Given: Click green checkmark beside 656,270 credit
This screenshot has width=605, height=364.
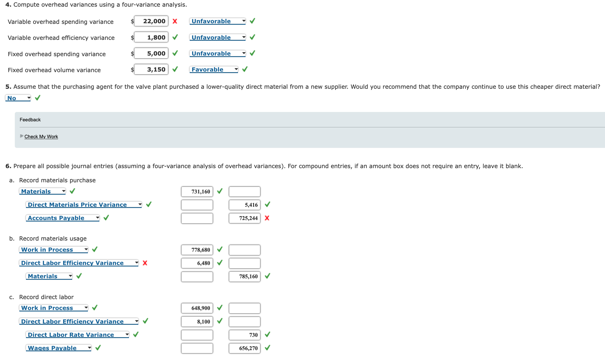Looking at the screenshot, I should point(267,348).
